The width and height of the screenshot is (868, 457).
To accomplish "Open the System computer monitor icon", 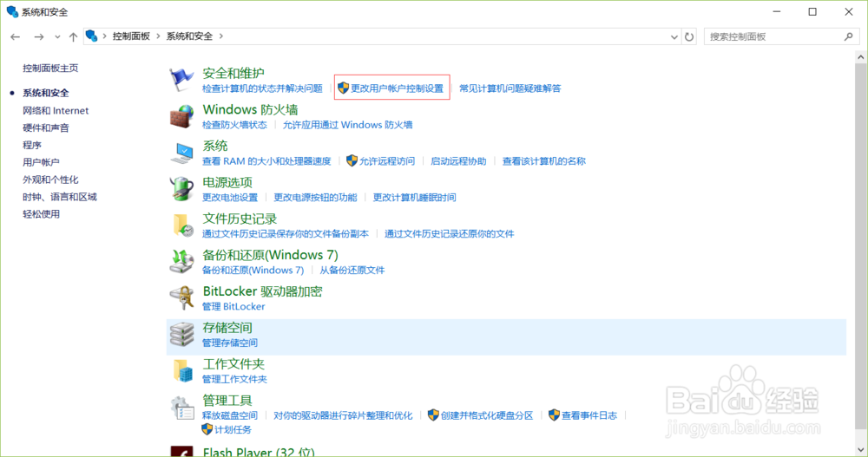I will (x=181, y=153).
